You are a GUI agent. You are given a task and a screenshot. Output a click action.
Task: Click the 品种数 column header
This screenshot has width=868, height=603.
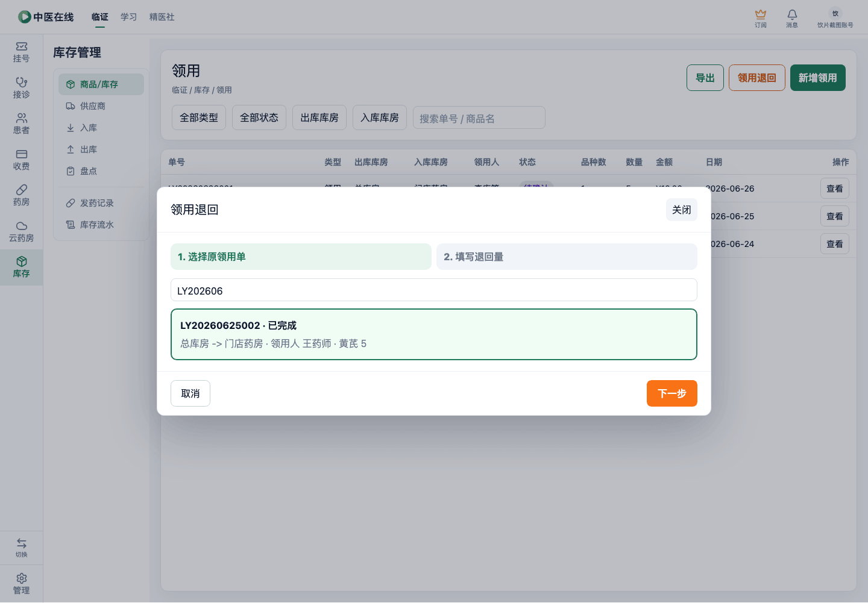(x=594, y=162)
